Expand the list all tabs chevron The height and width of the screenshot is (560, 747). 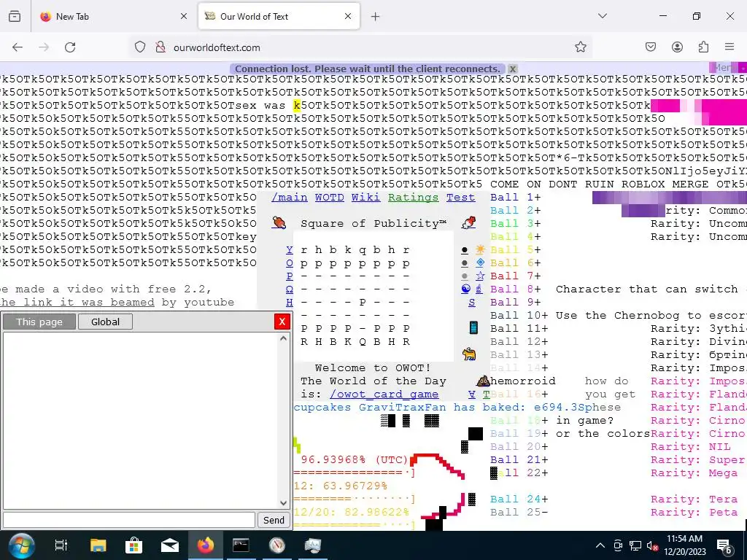[x=603, y=16]
